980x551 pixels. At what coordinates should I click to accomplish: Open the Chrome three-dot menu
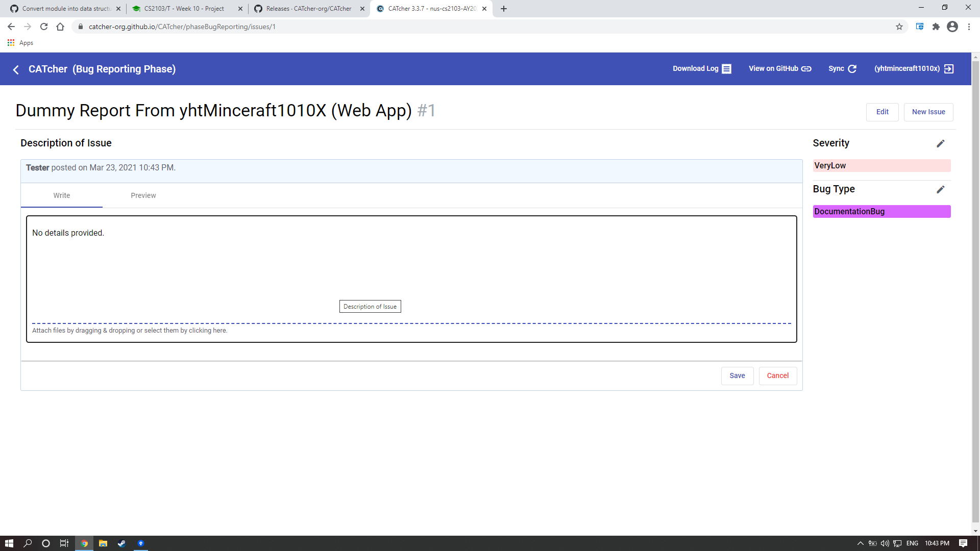click(x=969, y=27)
